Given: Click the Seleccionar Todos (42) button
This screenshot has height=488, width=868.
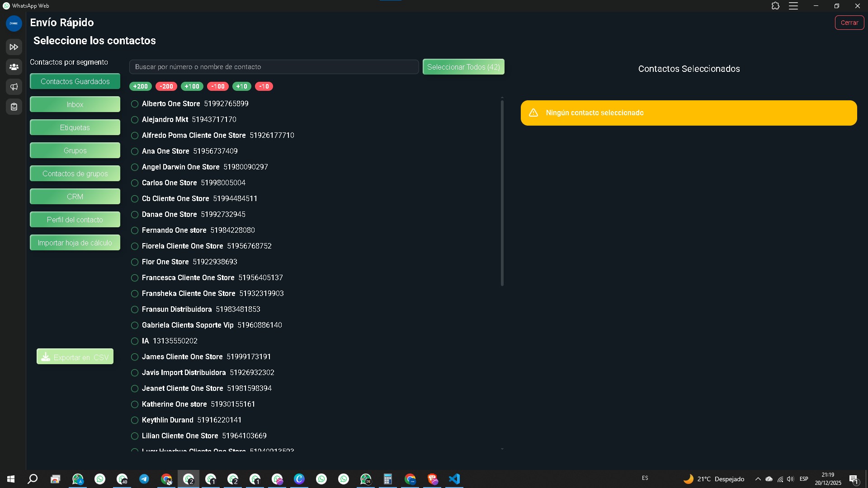Looking at the screenshot, I should pyautogui.click(x=463, y=67).
